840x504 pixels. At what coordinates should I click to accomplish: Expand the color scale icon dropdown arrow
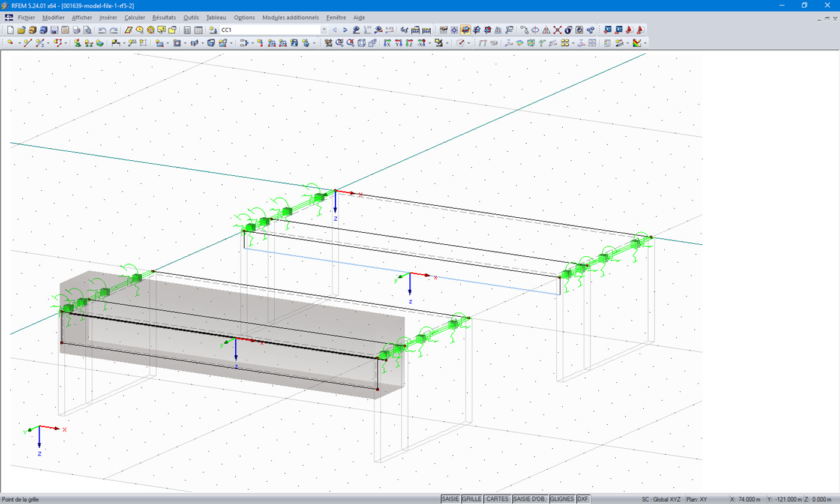coord(645,43)
